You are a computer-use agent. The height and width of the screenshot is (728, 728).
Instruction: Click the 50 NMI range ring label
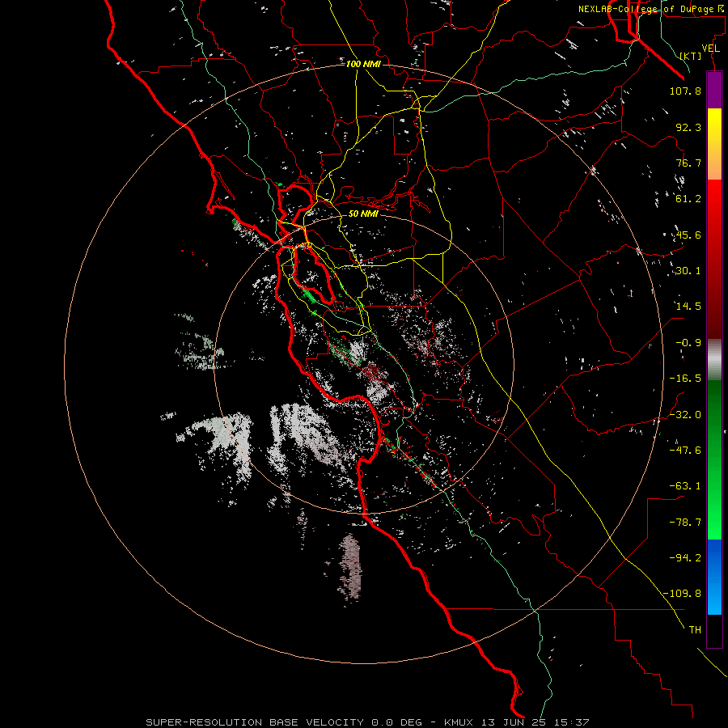[x=363, y=214]
